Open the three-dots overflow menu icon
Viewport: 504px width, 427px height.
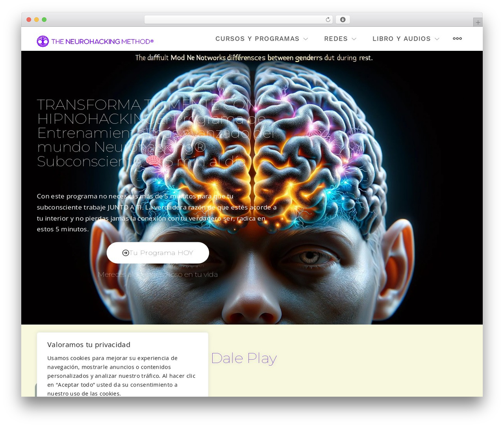tap(457, 39)
